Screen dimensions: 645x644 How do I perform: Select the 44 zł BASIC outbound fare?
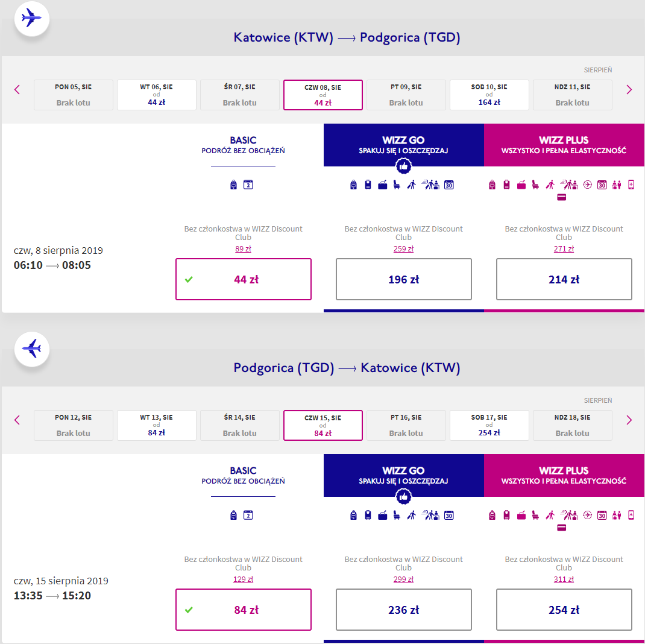coord(244,279)
